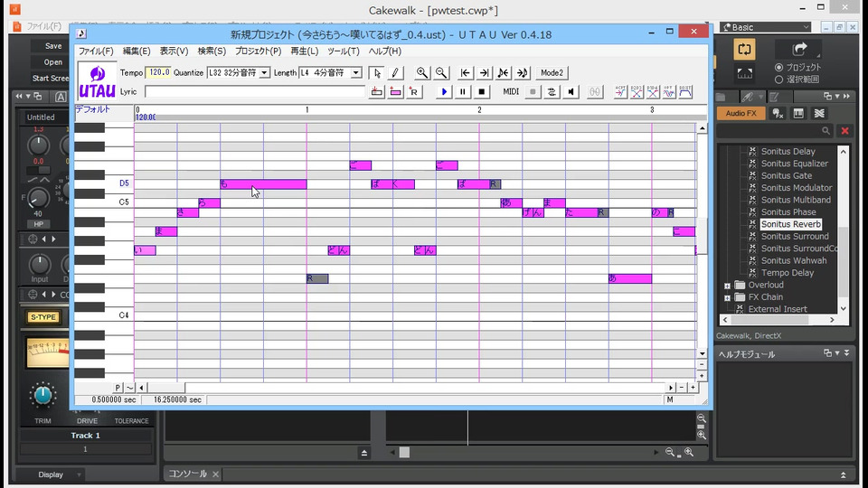Click the crossing waves icon in browser
Image resolution: width=868 pixels, height=488 pixels.
(819, 114)
